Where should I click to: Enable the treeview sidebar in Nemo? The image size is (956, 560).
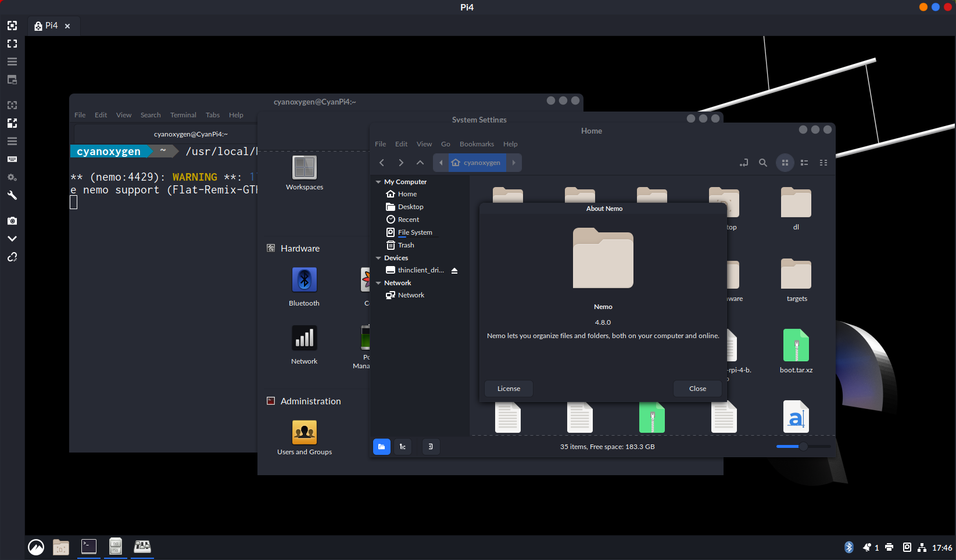[x=403, y=447]
